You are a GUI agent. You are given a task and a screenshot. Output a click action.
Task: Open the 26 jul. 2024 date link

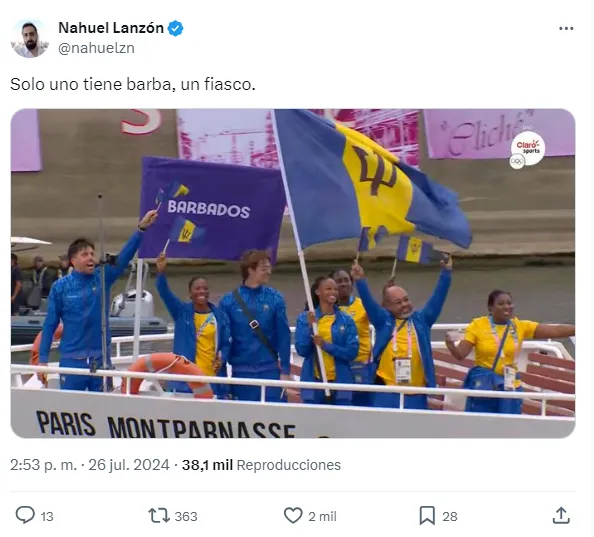point(129,465)
